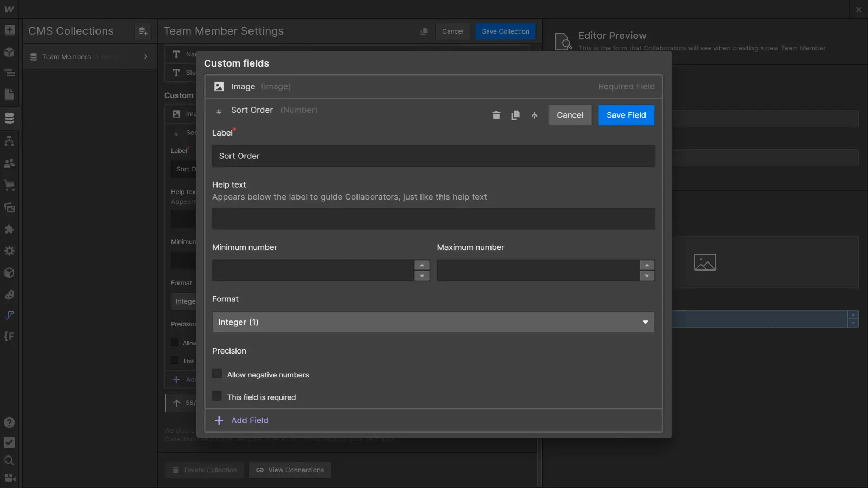
Task: Open the Assets panel from sidebar
Action: tap(9, 207)
